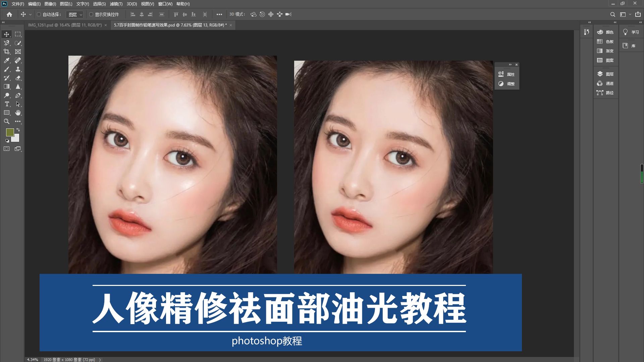
Task: Enable the Auto-Select checkbox
Action: click(x=39, y=14)
